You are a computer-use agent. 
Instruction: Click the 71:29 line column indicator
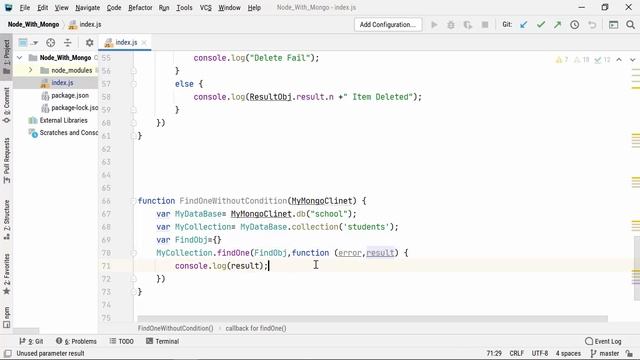pyautogui.click(x=494, y=353)
